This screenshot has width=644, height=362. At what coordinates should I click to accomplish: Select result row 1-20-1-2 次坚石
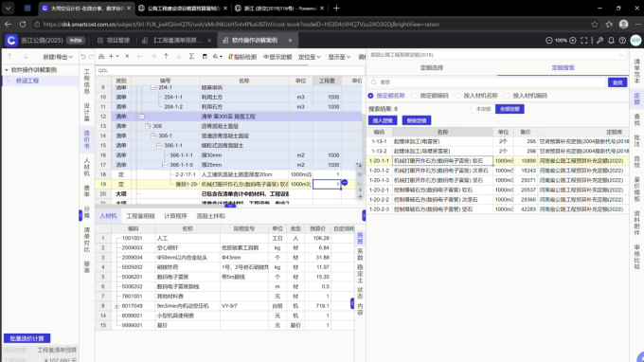point(497,171)
